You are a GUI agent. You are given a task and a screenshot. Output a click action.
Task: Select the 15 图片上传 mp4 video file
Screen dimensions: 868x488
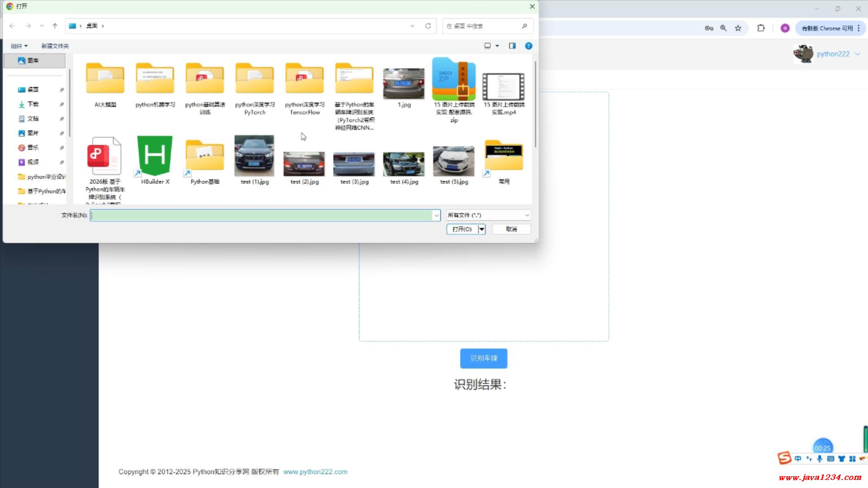(x=503, y=87)
